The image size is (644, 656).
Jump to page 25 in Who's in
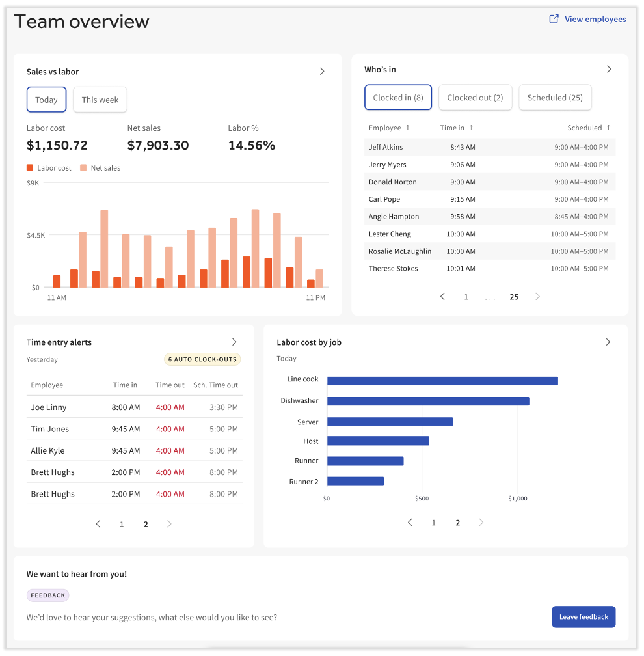click(514, 297)
